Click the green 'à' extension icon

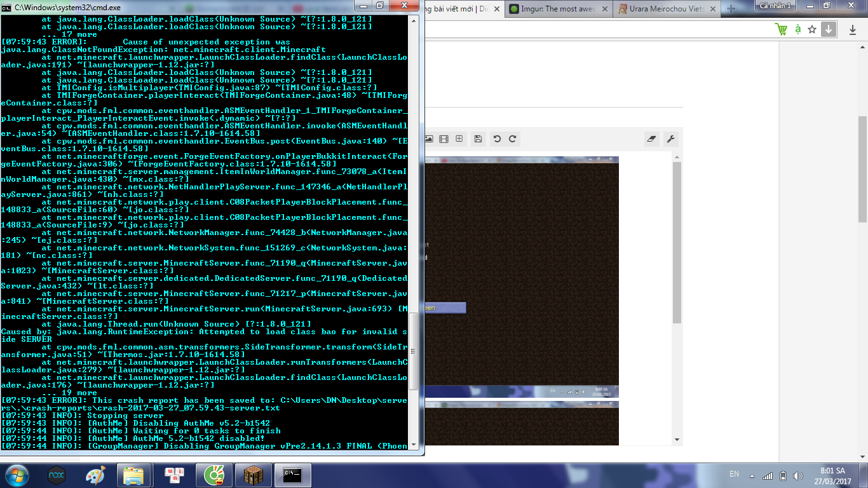point(797,29)
